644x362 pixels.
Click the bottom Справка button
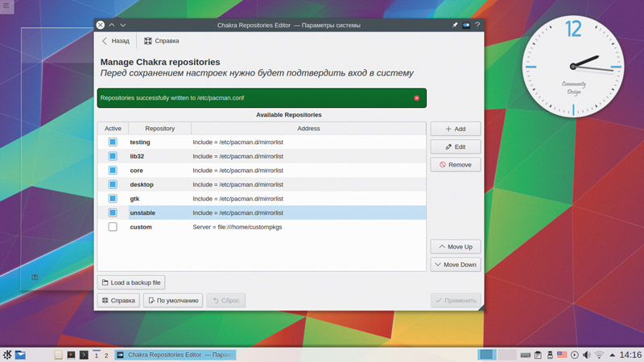118,300
